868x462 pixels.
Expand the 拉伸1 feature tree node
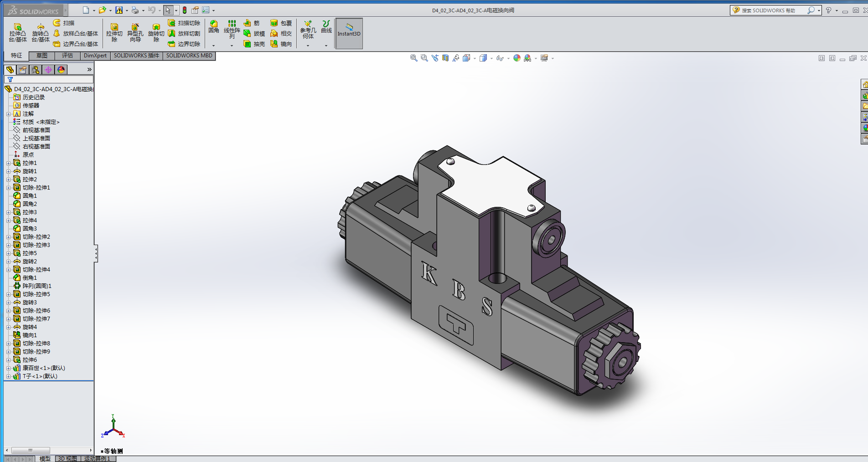pyautogui.click(x=8, y=163)
